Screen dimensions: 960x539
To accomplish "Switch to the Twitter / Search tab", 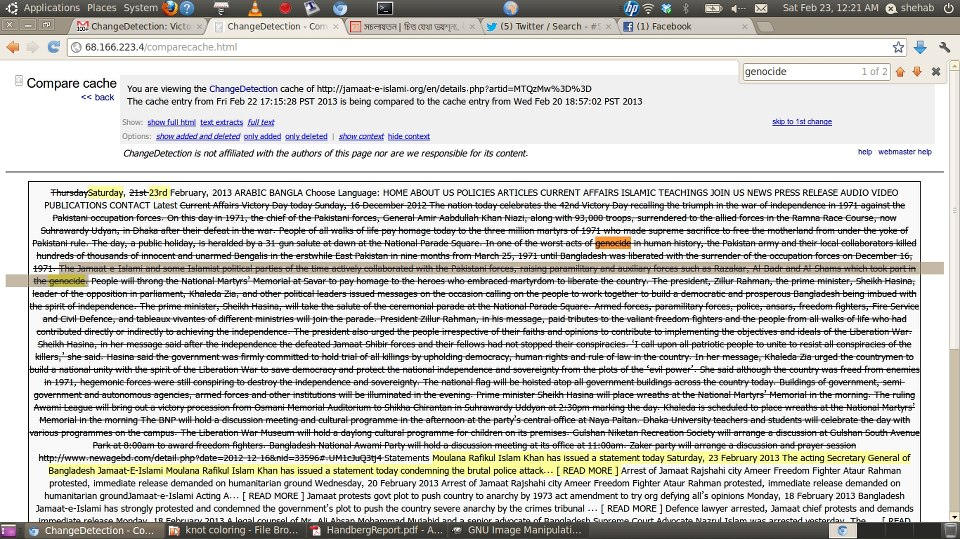I will coord(549,26).
